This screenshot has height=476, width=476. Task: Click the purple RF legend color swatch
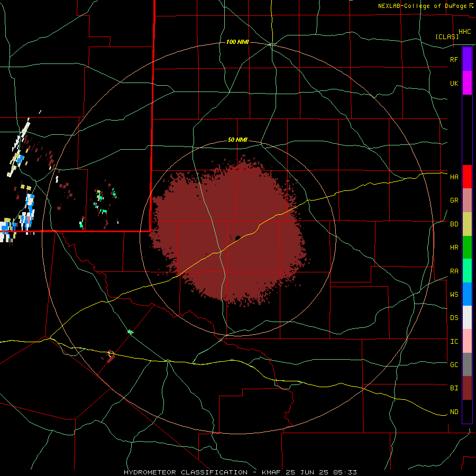point(467,59)
